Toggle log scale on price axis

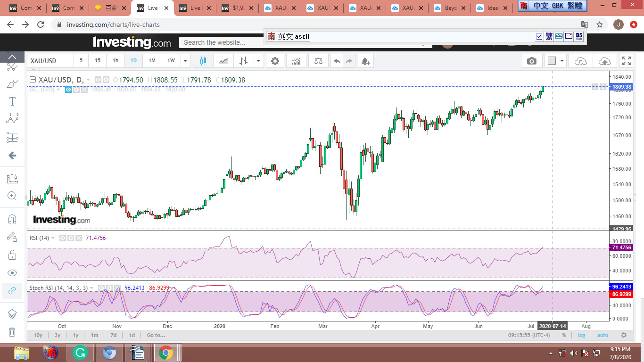(x=582, y=335)
